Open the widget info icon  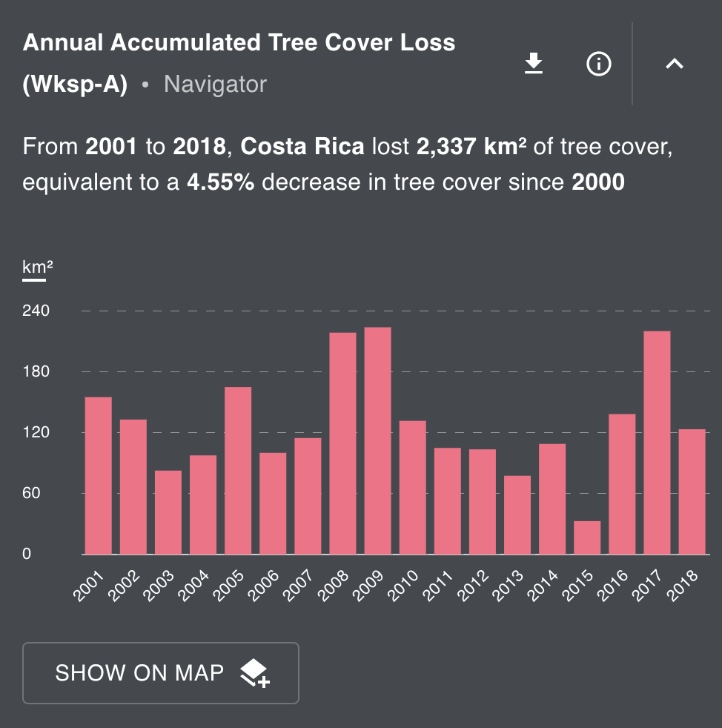pyautogui.click(x=598, y=64)
